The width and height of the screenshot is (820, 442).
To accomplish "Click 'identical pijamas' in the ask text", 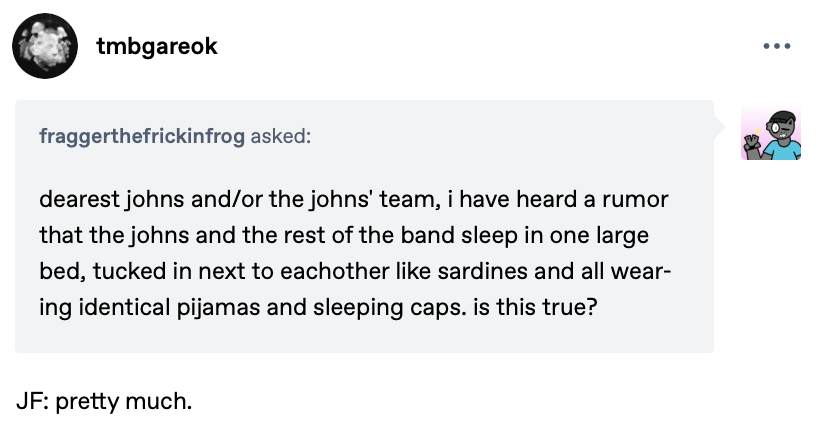I will tap(169, 307).
